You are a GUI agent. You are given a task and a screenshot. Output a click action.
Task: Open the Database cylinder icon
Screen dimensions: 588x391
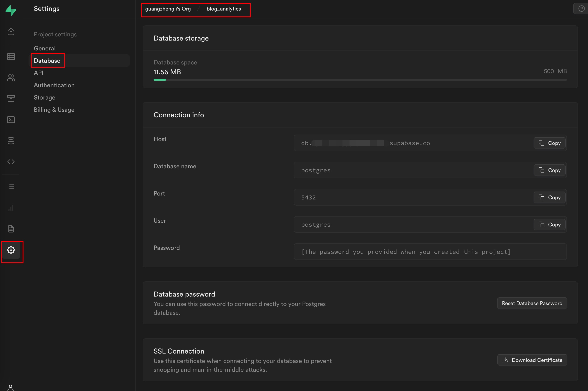(11, 141)
